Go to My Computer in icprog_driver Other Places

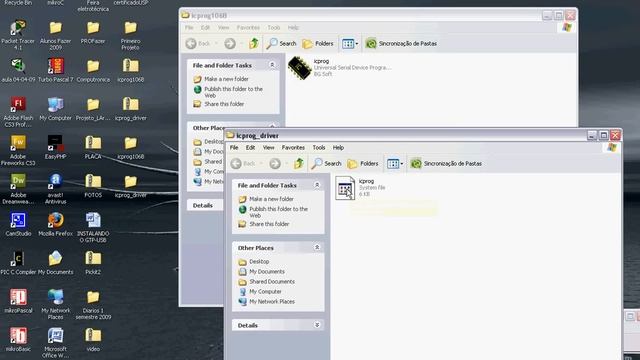260,291
